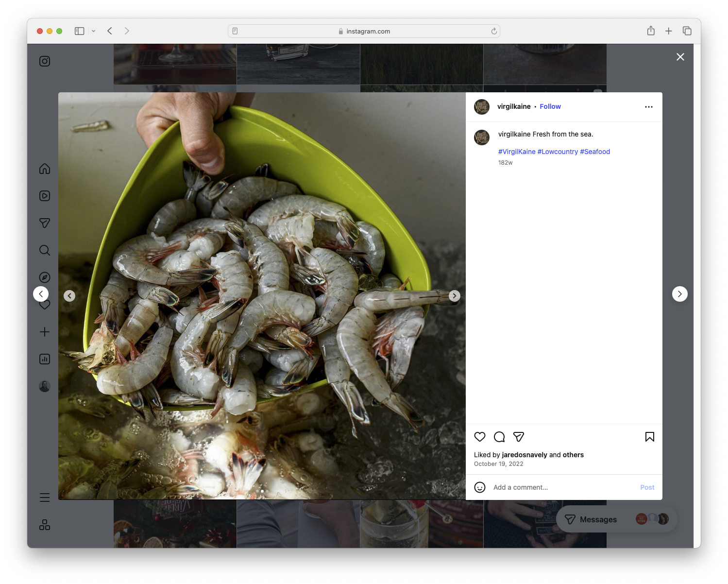Image resolution: width=728 pixels, height=584 pixels.
Task: Open Safari Share menu
Action: coord(651,31)
